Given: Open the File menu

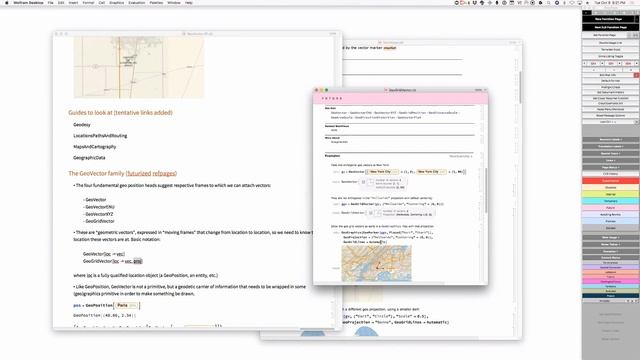Looking at the screenshot, I should (51, 2).
